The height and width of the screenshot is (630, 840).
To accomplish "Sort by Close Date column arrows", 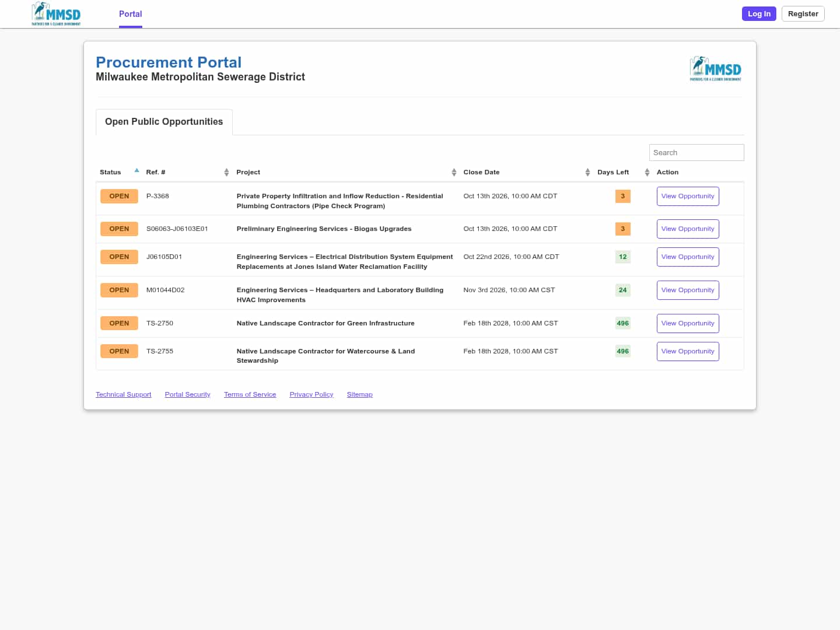I will click(x=587, y=172).
